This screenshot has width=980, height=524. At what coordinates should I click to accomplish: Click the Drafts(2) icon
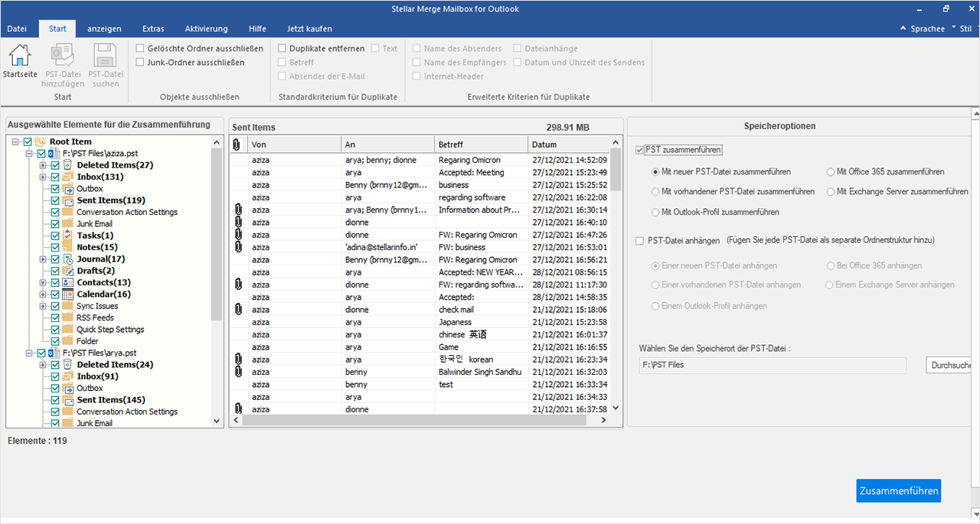tap(67, 271)
